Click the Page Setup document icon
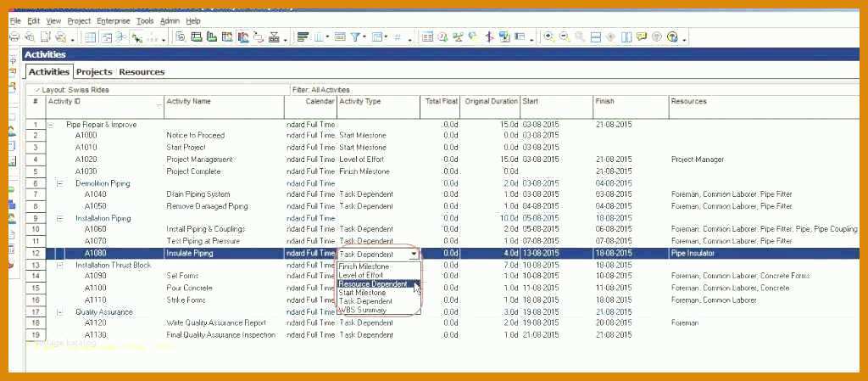 [45, 37]
